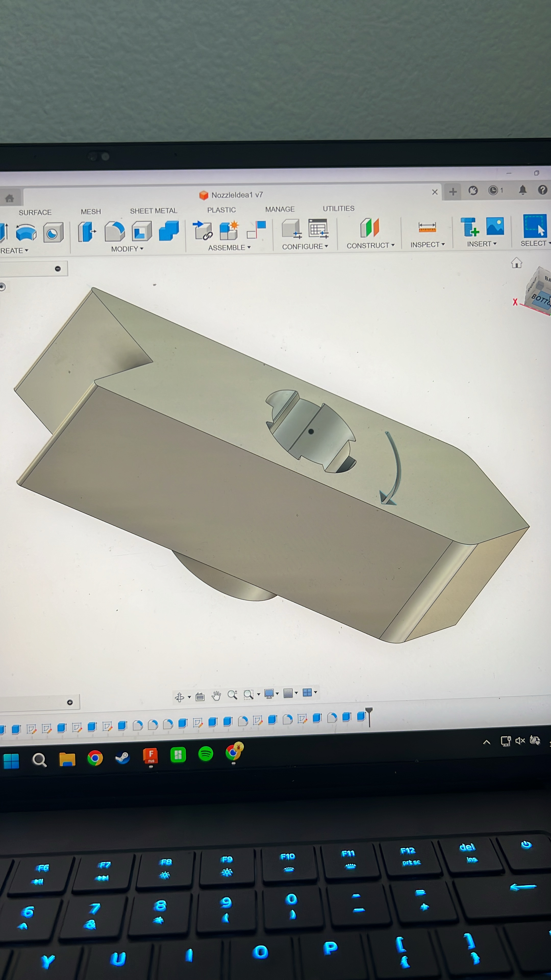
Task: Click the Home tab icon at top left
Action: pyautogui.click(x=9, y=198)
